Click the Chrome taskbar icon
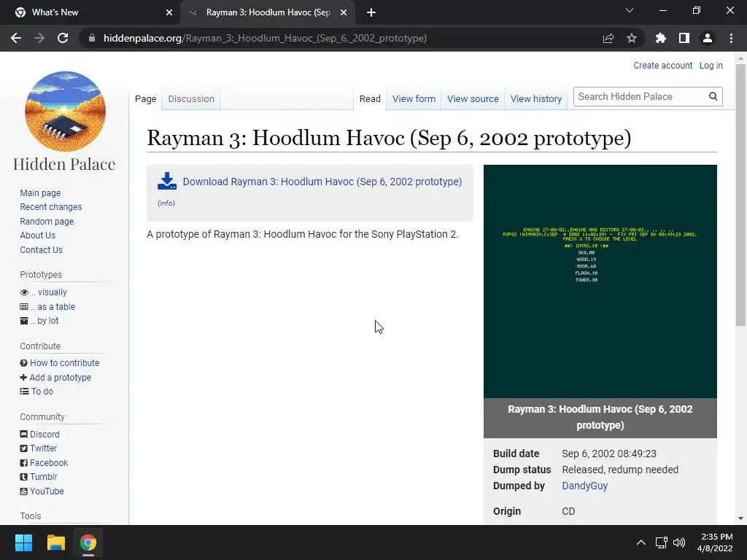The height and width of the screenshot is (560, 747). (88, 542)
